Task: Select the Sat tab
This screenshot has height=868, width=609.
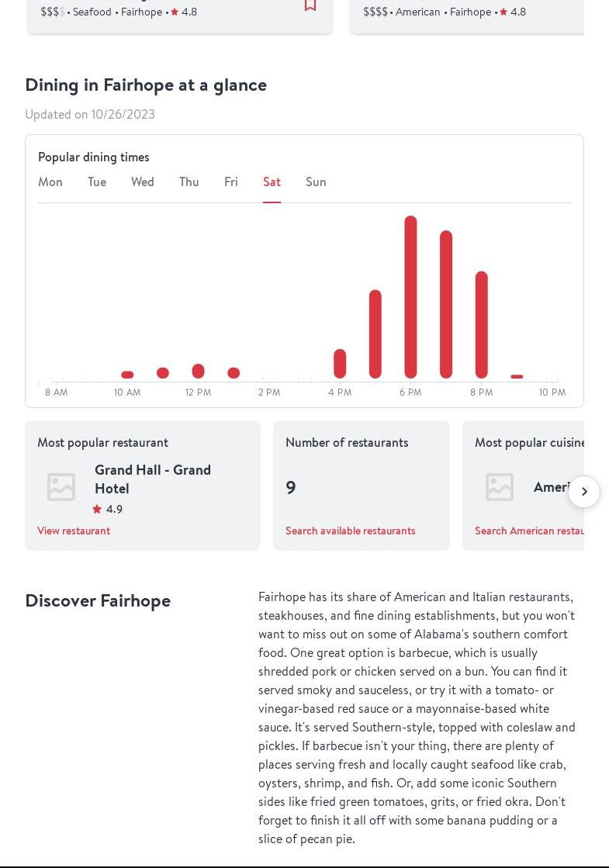Action: click(x=272, y=182)
